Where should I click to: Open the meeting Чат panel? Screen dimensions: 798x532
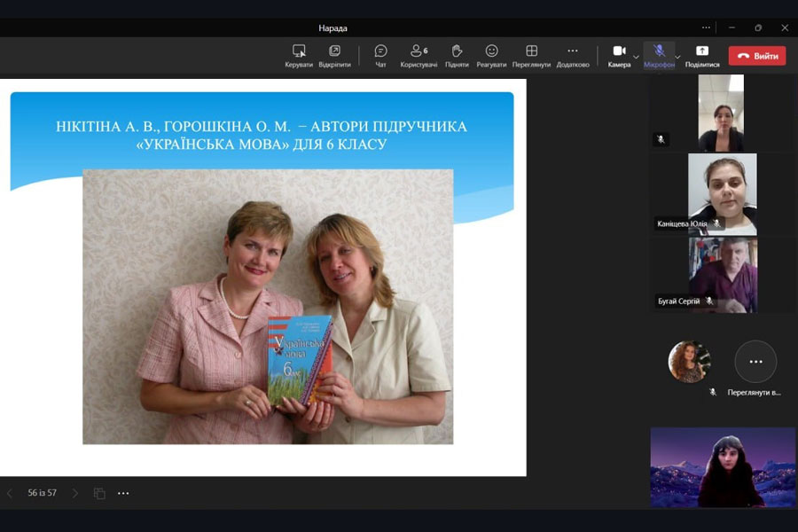coord(380,55)
